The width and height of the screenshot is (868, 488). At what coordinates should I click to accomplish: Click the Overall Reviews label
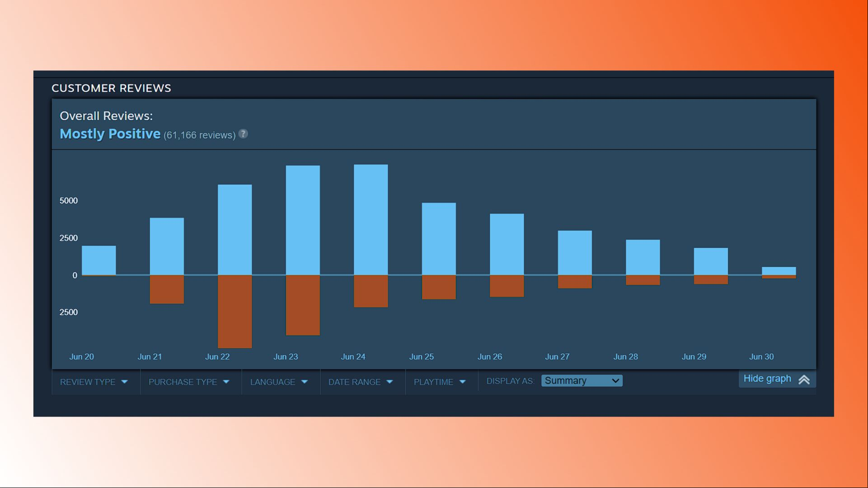tap(106, 116)
